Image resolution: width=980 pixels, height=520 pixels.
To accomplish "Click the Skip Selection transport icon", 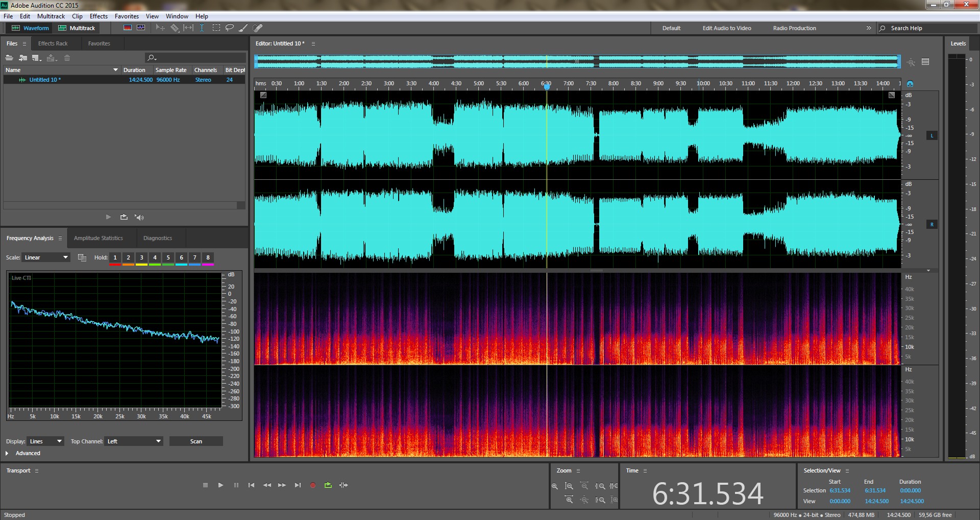I will coord(344,485).
